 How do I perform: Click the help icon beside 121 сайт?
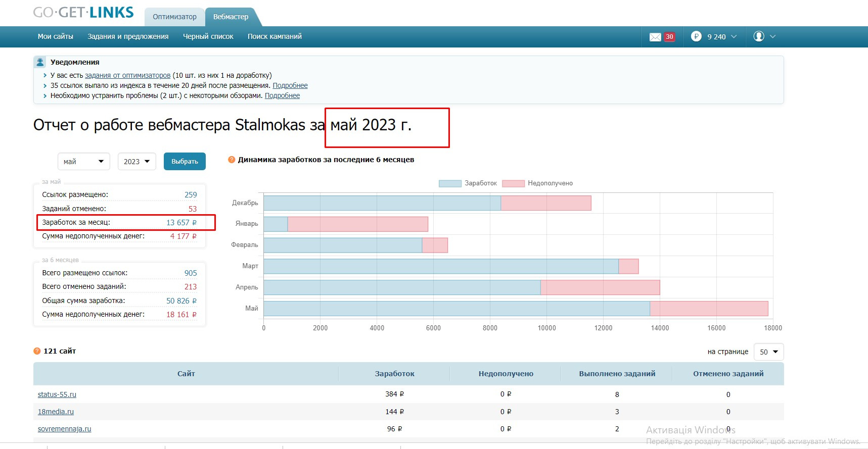pos(37,351)
